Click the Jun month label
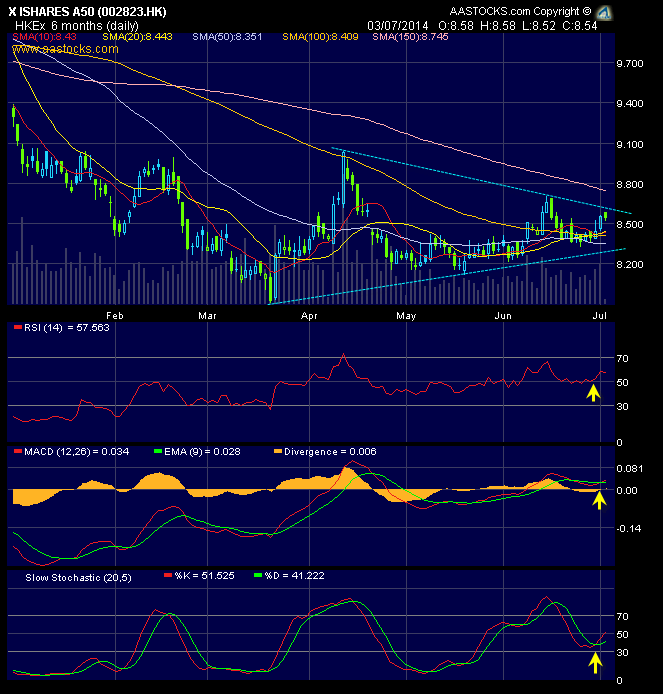The image size is (663, 694). 503,316
